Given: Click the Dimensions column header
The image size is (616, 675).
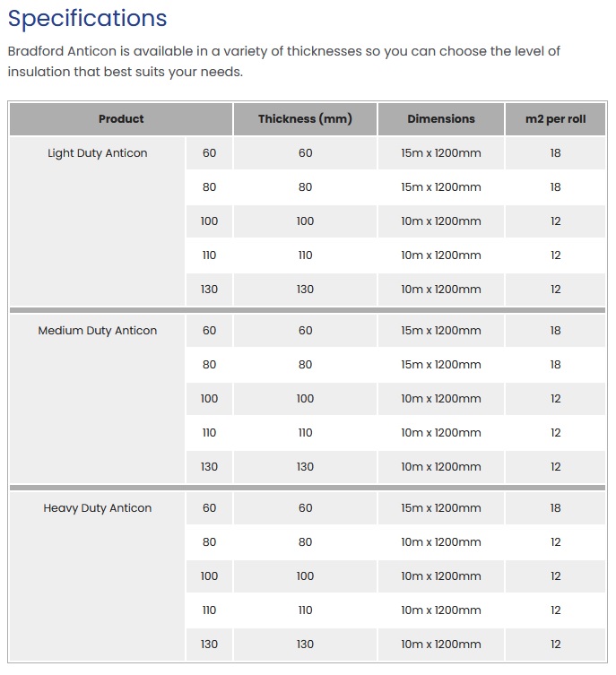Looking at the screenshot, I should [441, 119].
